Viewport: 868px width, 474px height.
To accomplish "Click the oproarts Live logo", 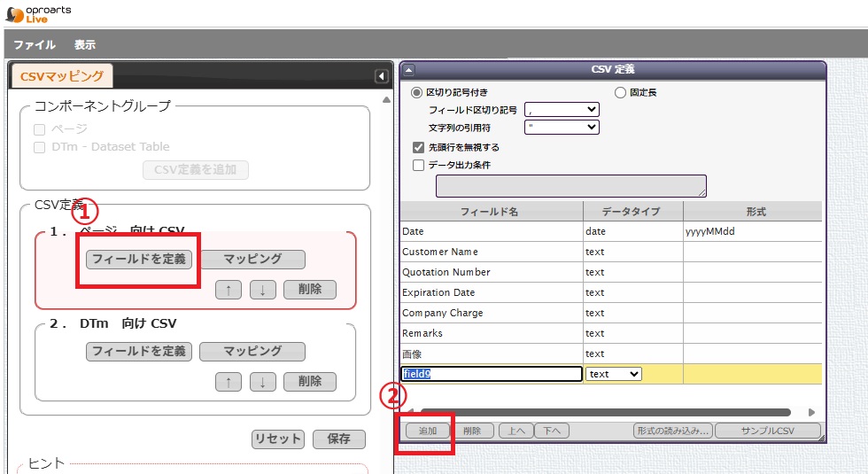I will pos(38,14).
